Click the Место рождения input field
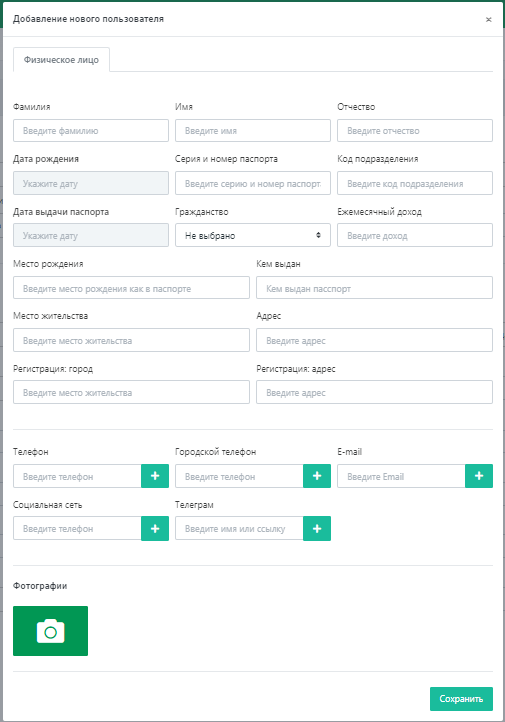The height and width of the screenshot is (722, 505). (x=131, y=288)
